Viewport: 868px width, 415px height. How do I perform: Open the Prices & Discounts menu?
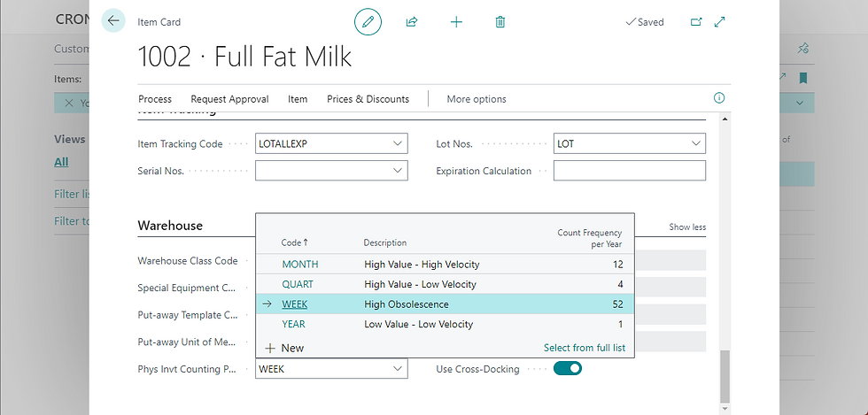tap(368, 99)
